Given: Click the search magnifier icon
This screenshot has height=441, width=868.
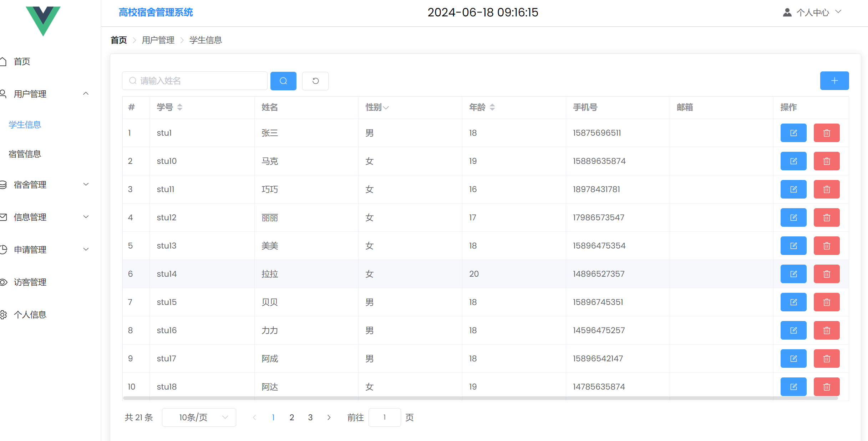Looking at the screenshot, I should 283,81.
